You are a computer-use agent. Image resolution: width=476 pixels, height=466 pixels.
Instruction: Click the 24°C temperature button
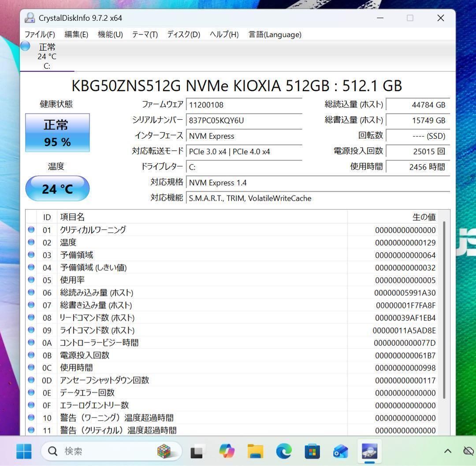tap(57, 189)
